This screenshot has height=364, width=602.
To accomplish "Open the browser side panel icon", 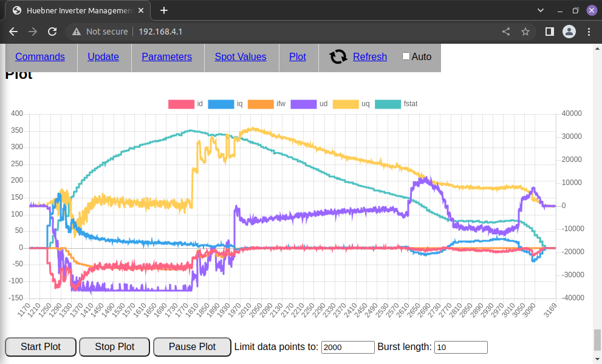I will (549, 32).
